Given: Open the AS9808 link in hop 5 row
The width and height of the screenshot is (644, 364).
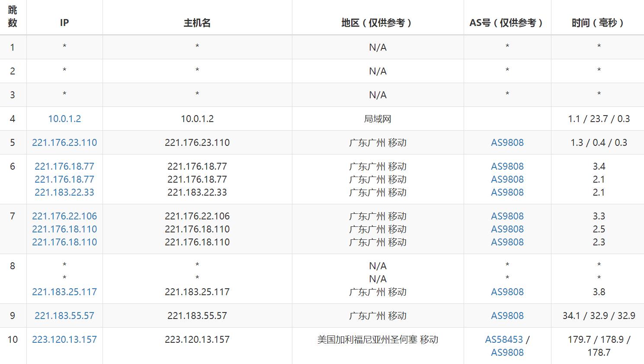Looking at the screenshot, I should coord(507,142).
